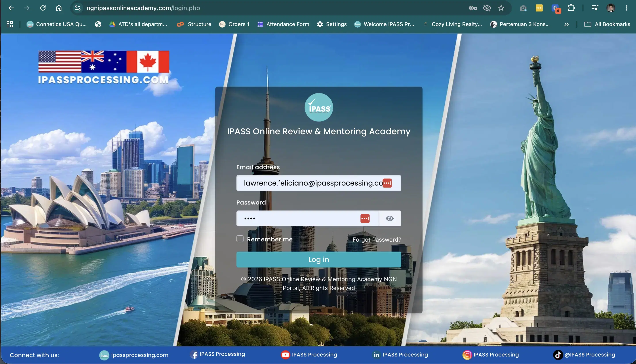This screenshot has height=364, width=636.
Task: Click the address bar URL
Action: pyautogui.click(x=143, y=8)
